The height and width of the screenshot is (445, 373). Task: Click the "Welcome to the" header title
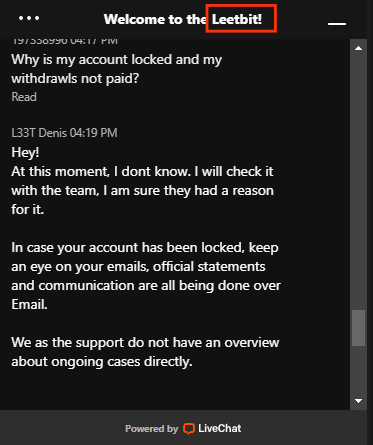click(155, 19)
